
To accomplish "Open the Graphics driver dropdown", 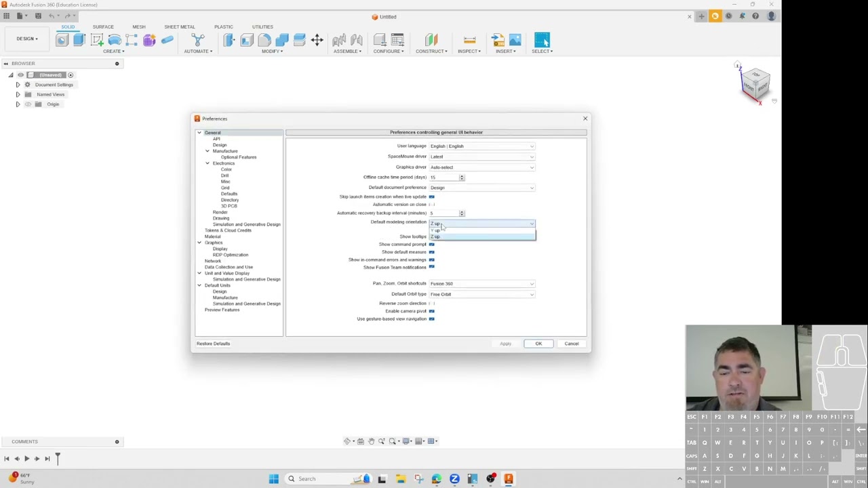I will point(482,167).
